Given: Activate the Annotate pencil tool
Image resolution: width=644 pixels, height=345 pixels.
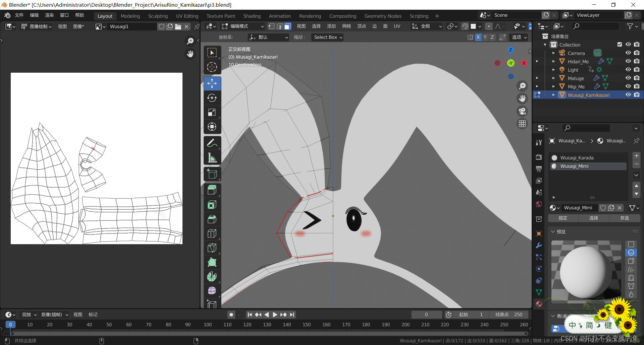Looking at the screenshot, I should [x=212, y=143].
